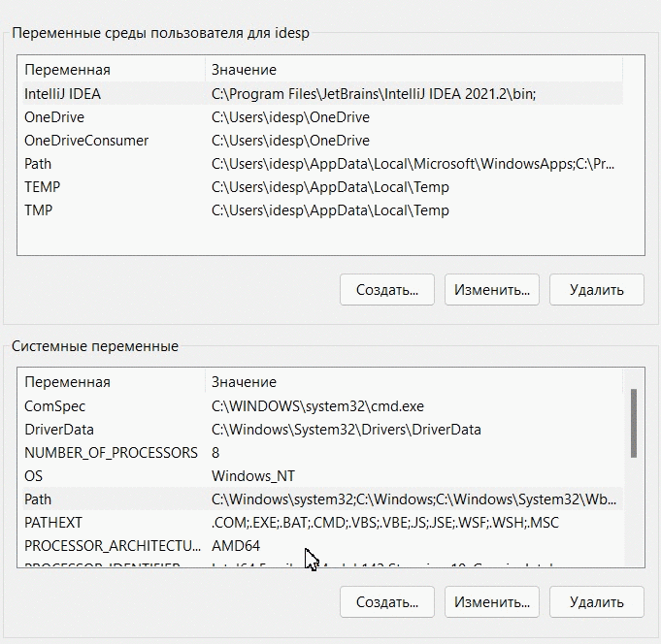Select the TMP user variable
Screen dimensions: 661x644
[322, 209]
